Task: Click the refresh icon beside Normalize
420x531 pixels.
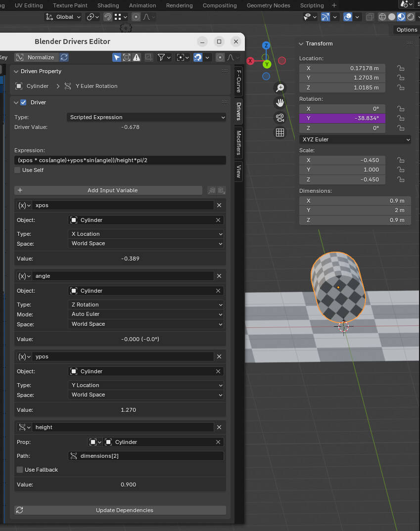Action: pos(64,57)
